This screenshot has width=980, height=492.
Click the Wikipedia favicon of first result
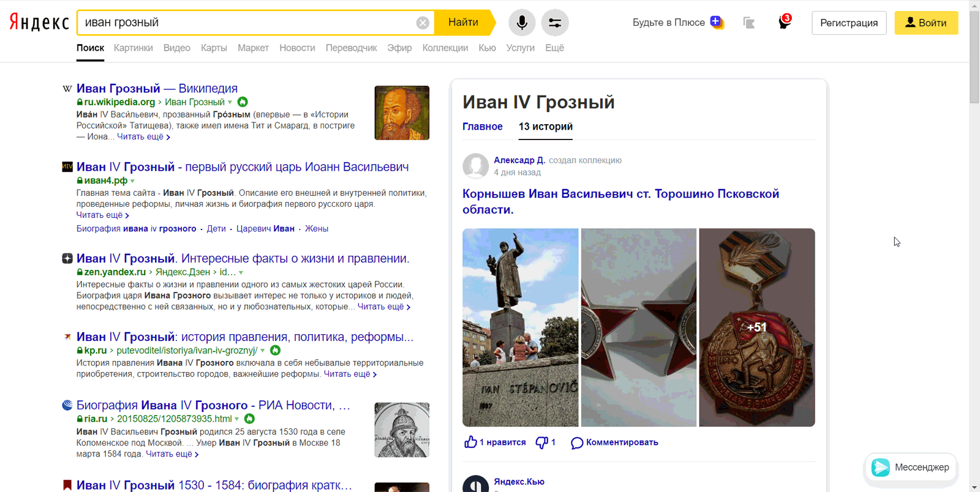coord(67,89)
